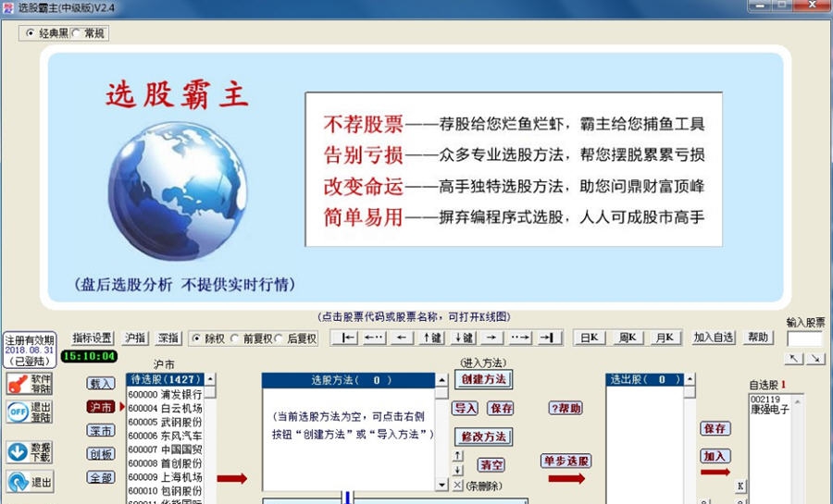Jump to first stock navigation button
The height and width of the screenshot is (504, 833).
(x=347, y=338)
